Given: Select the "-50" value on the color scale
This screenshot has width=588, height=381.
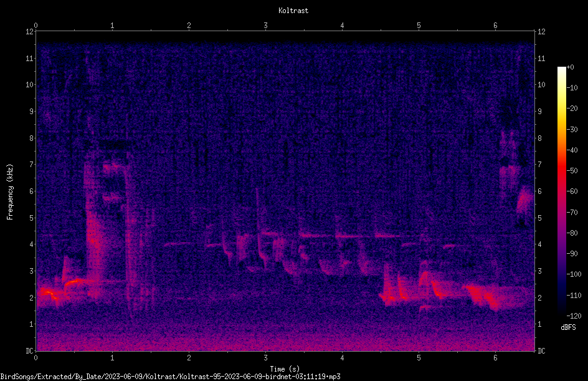Looking at the screenshot, I should coord(572,171).
